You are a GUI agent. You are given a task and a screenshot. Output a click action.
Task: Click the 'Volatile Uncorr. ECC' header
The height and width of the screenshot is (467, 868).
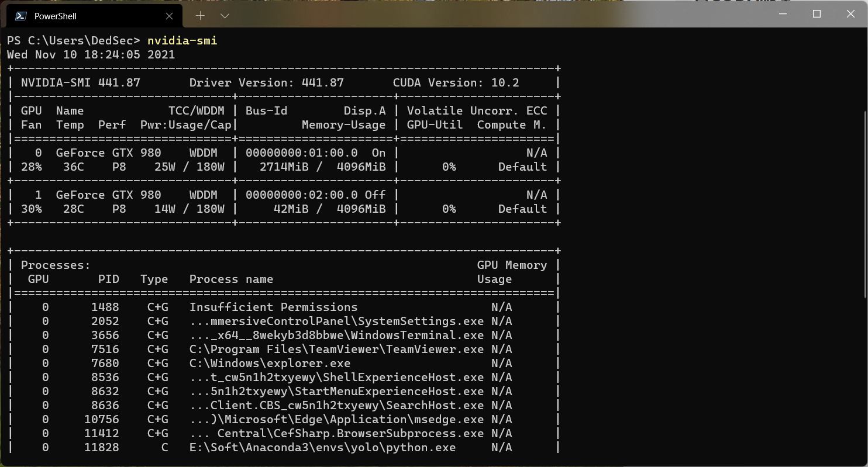[477, 111]
